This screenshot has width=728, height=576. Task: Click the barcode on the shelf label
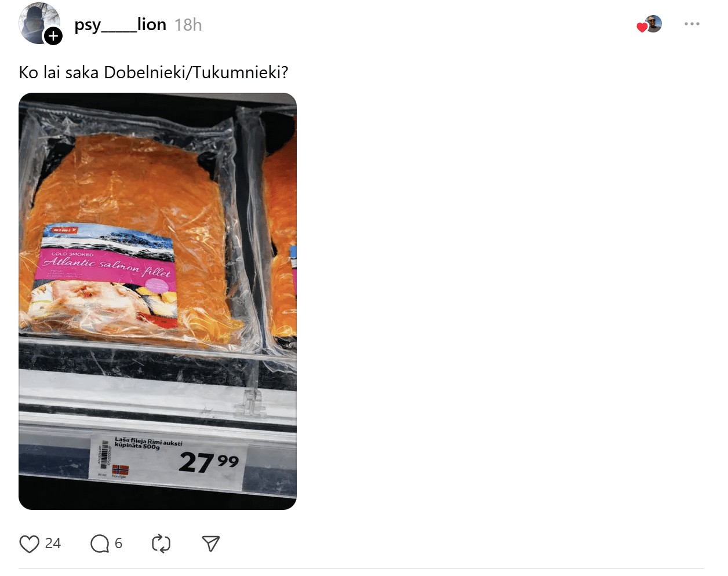[104, 455]
